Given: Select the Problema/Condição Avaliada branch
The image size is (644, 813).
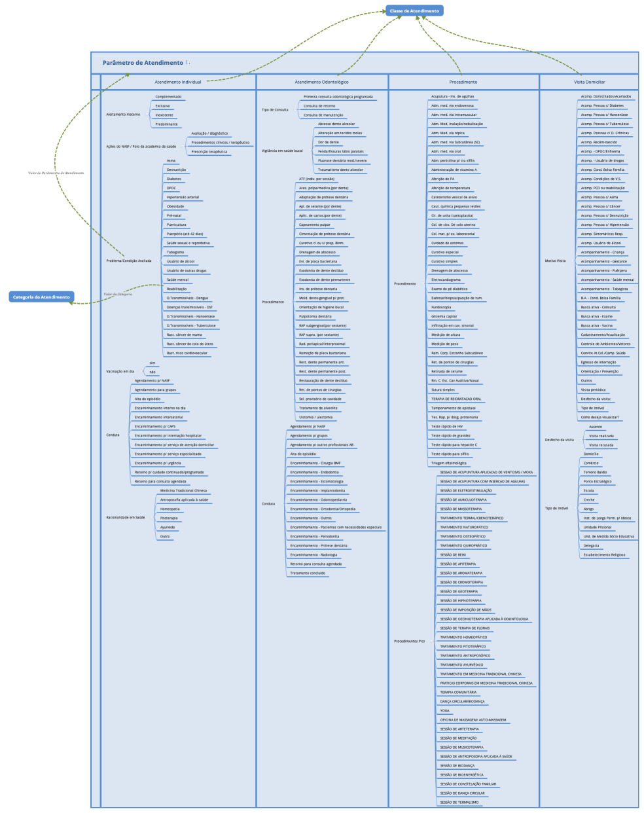Looking at the screenshot, I should click(128, 261).
